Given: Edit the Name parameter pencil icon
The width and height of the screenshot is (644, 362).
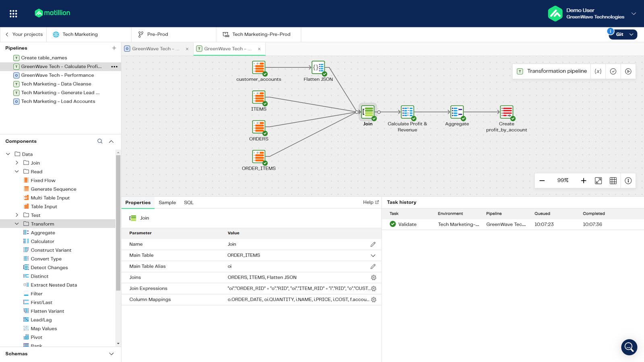Looking at the screenshot, I should point(373,244).
